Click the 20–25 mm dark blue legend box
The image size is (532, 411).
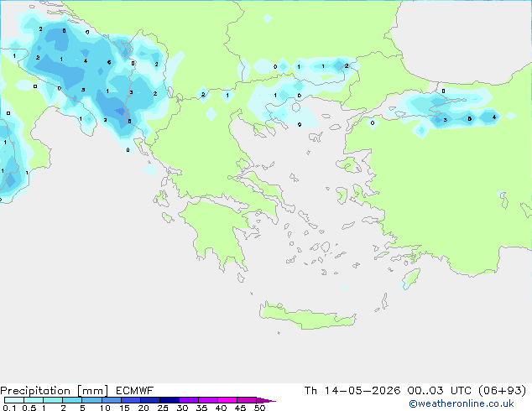click(x=150, y=400)
